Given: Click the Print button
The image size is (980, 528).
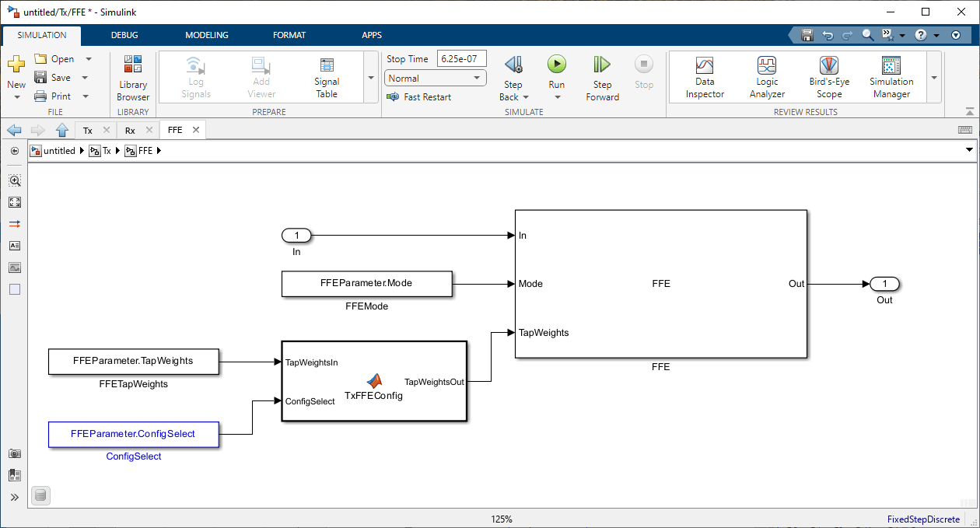Looking at the screenshot, I should click(x=52, y=96).
